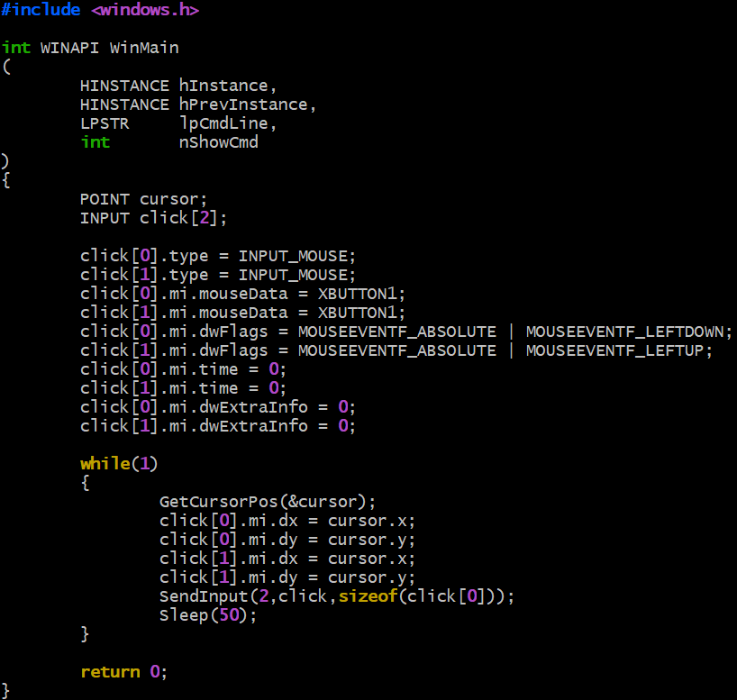This screenshot has height=700, width=737.
Task: Click the sizeof keyword
Action: pos(368,596)
